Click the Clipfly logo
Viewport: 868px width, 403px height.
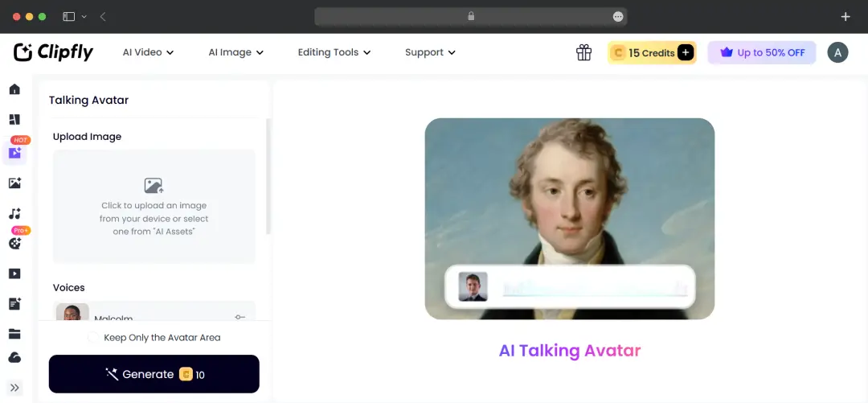[x=53, y=52]
